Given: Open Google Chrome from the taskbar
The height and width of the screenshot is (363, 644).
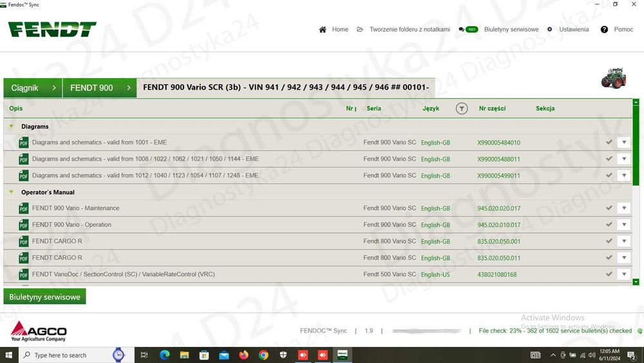Looking at the screenshot, I should [263, 355].
